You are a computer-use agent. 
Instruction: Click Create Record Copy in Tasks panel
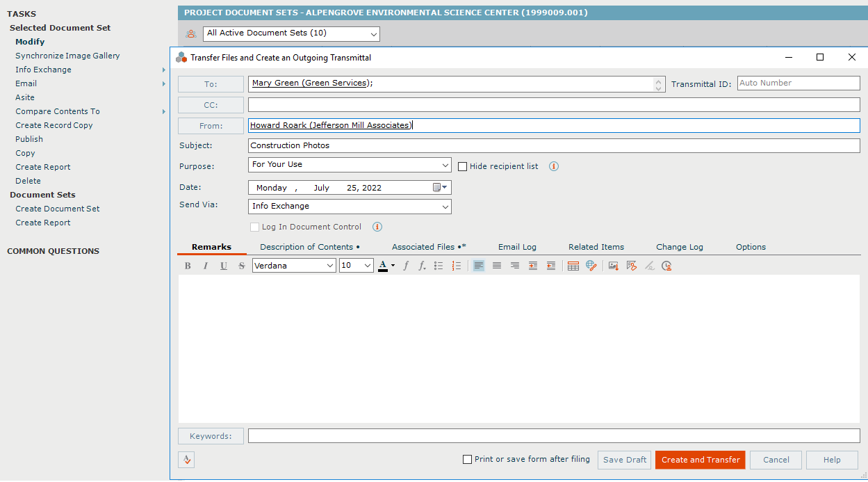54,125
